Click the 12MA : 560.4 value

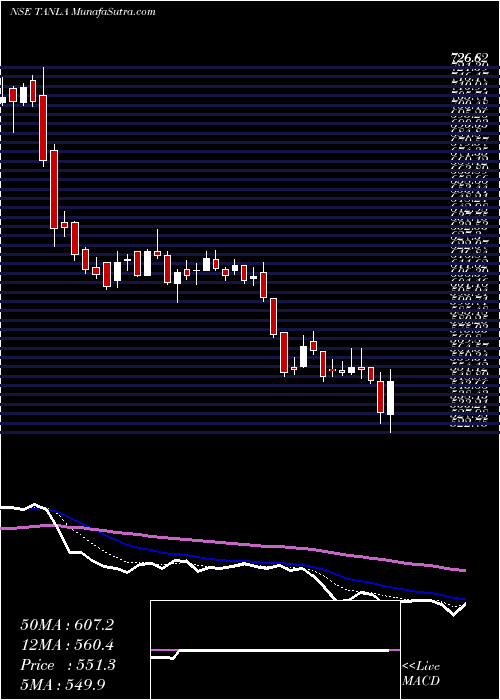pyautogui.click(x=67, y=645)
